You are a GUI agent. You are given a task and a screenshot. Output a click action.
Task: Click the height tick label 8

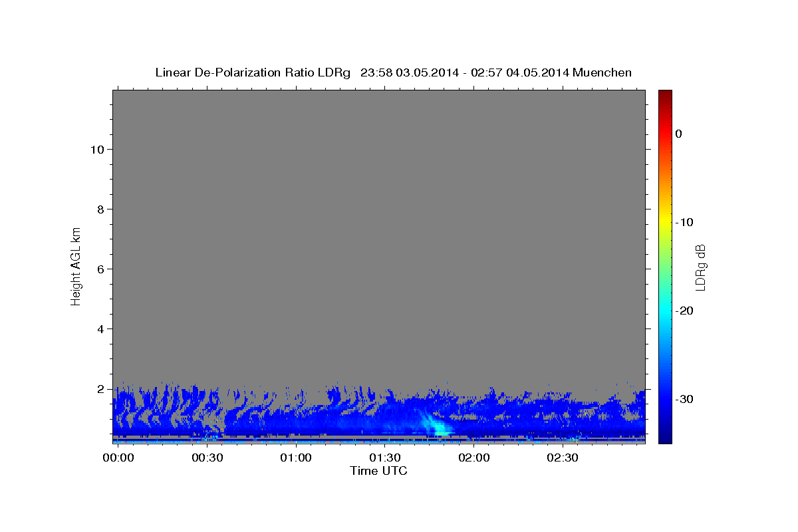tap(99, 209)
